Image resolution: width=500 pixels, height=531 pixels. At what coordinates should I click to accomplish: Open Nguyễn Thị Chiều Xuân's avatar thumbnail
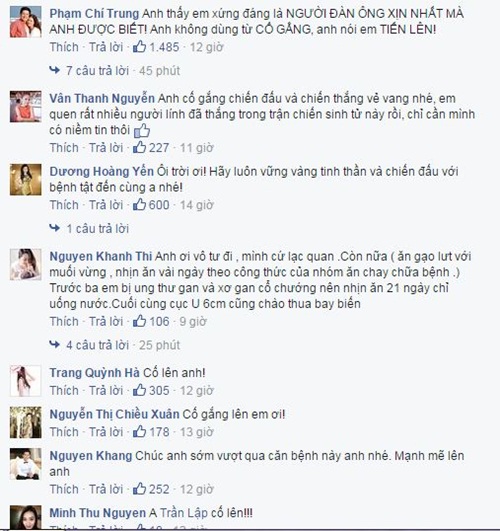click(x=25, y=422)
